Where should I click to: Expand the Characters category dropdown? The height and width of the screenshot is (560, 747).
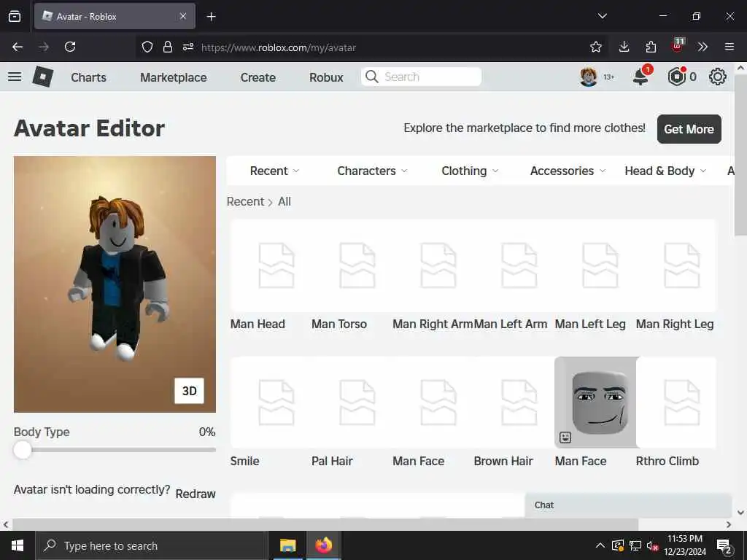[x=372, y=171]
